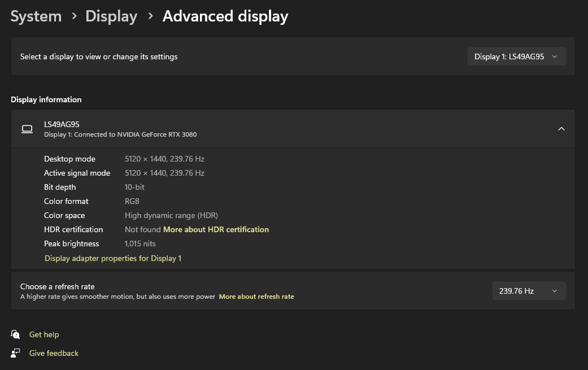Open Display adapter properties for Display 1
The image size is (588, 370).
(x=113, y=258)
